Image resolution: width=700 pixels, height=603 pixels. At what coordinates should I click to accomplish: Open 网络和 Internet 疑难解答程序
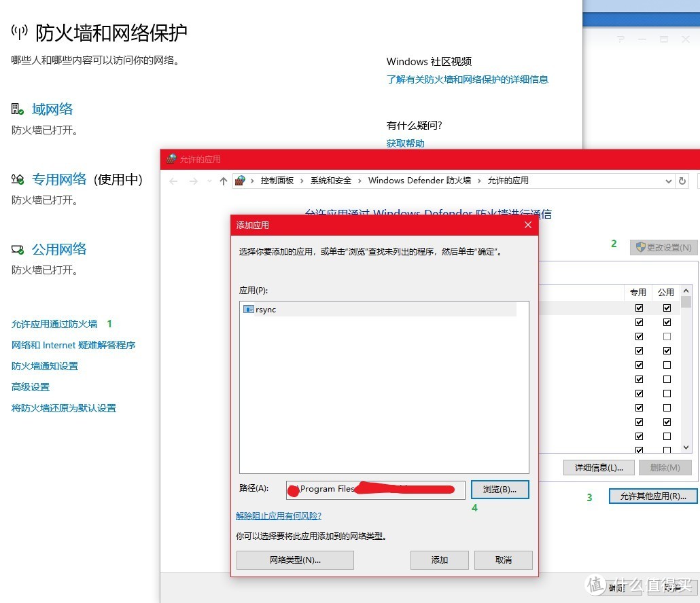click(73, 345)
